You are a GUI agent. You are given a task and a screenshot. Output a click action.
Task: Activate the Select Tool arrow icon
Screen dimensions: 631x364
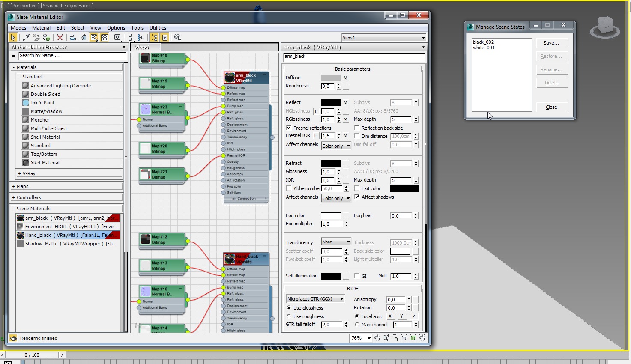pyautogui.click(x=13, y=38)
